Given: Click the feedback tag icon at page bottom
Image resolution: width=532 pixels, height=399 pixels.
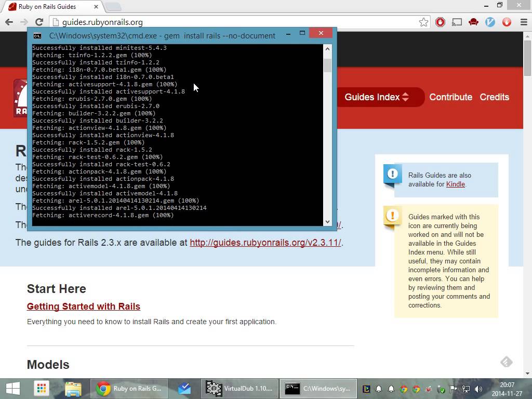Looking at the screenshot, I should pos(506,362).
